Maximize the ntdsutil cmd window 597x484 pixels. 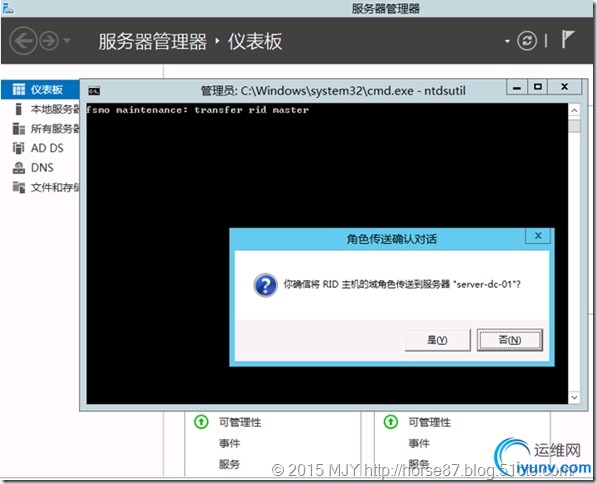click(x=538, y=87)
